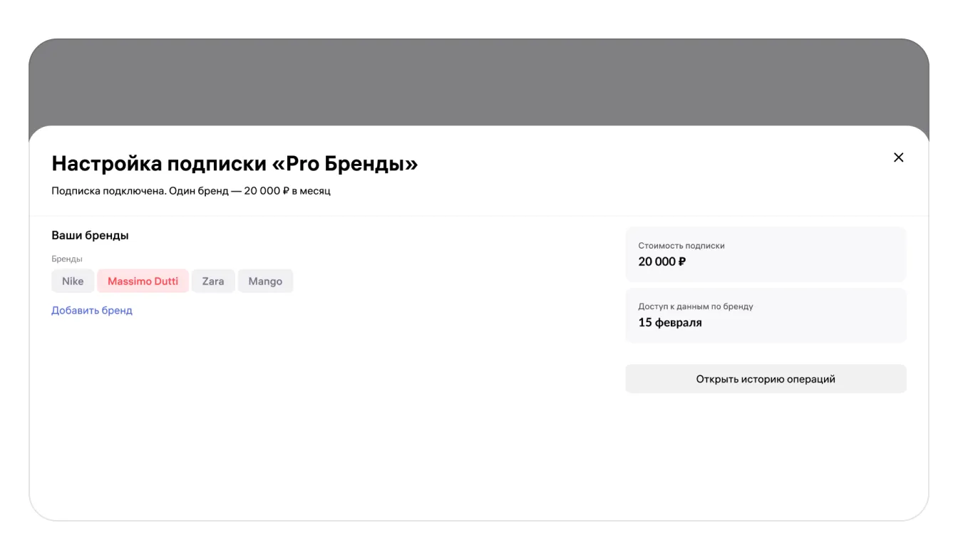Click the «Доступ к данным по бренду» caption text
Viewport: 958px width, 560px height.
[x=696, y=306]
